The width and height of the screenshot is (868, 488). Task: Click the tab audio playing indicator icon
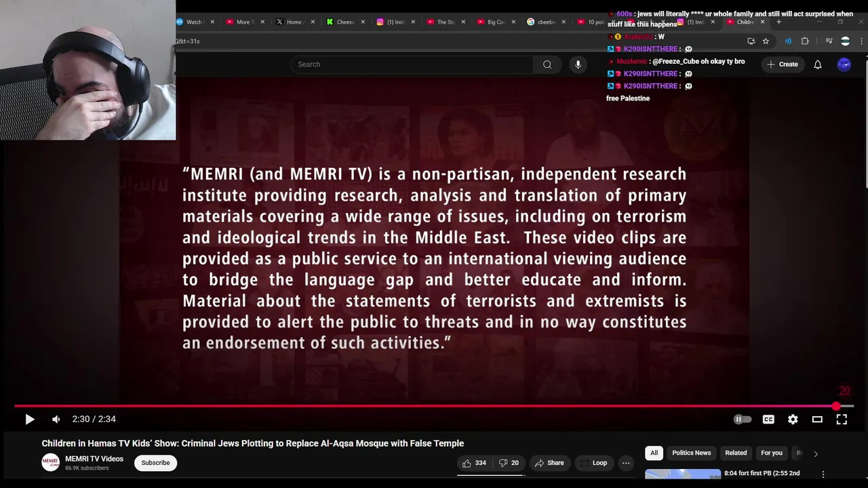pos(788,41)
